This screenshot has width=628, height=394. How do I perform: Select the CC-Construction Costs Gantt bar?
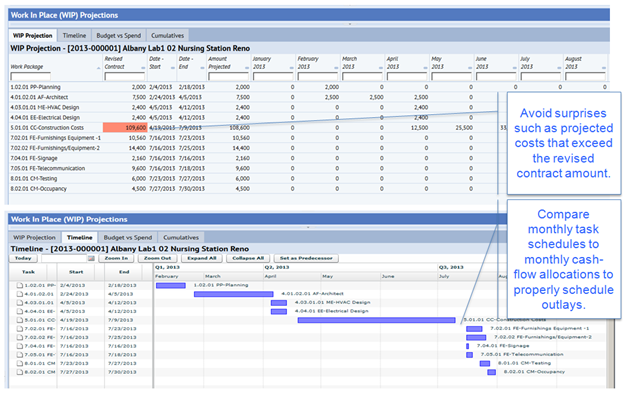click(376, 320)
